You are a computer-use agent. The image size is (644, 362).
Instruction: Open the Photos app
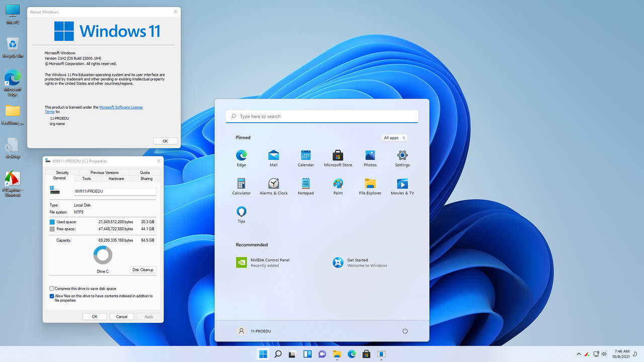pyautogui.click(x=370, y=158)
